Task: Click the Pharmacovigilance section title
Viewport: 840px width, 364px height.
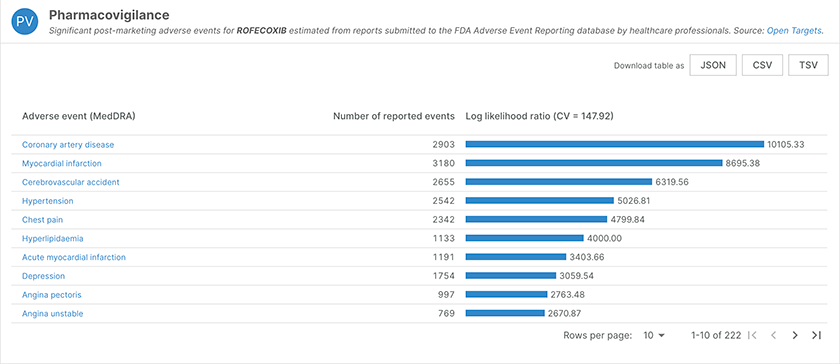Action: (x=109, y=15)
